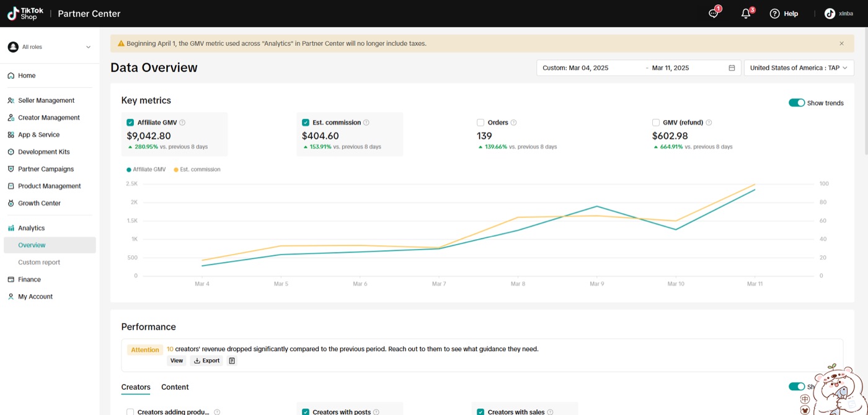Open the Help link in header
This screenshot has width=868, height=415.
click(784, 14)
